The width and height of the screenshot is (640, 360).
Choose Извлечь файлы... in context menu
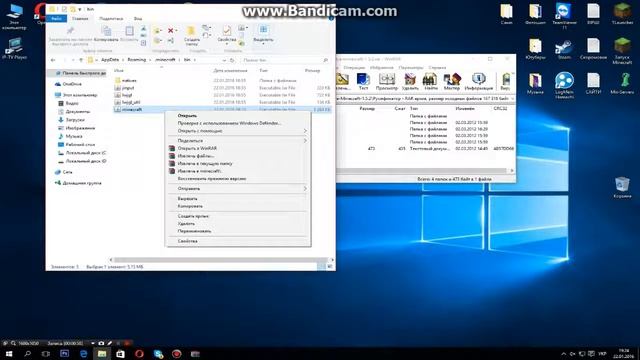pyautogui.click(x=196, y=156)
